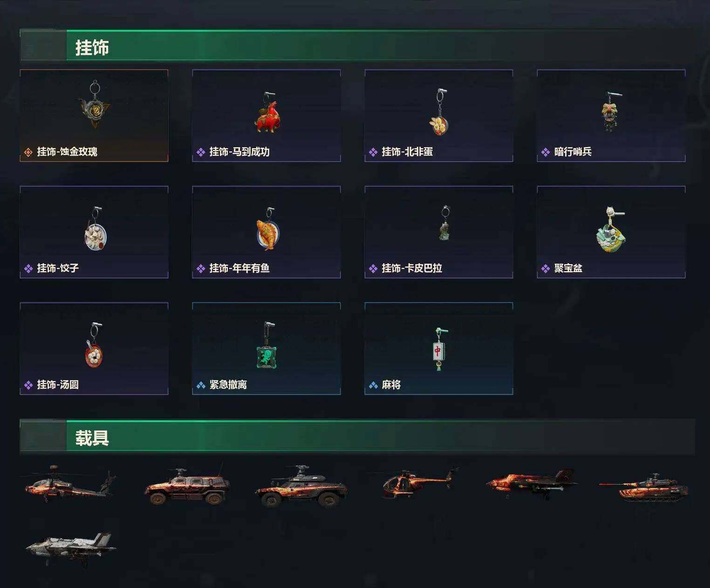Open the 挂饰 section header
This screenshot has width=710, height=588.
point(357,46)
